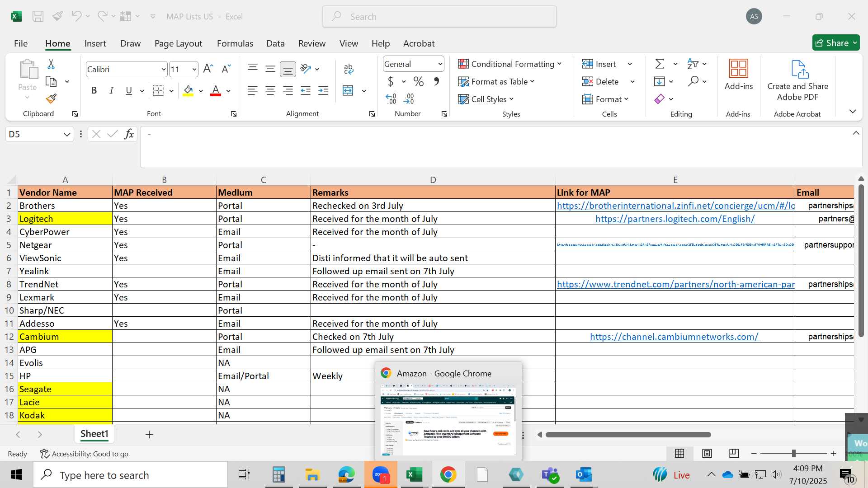Open the Add-ins icon
The width and height of the screenshot is (868, 488).
tap(739, 75)
